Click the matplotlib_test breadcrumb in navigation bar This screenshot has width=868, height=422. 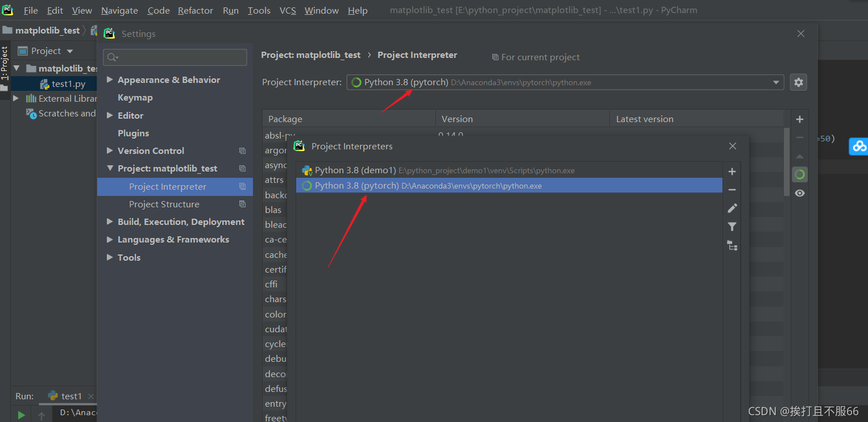[47, 31]
